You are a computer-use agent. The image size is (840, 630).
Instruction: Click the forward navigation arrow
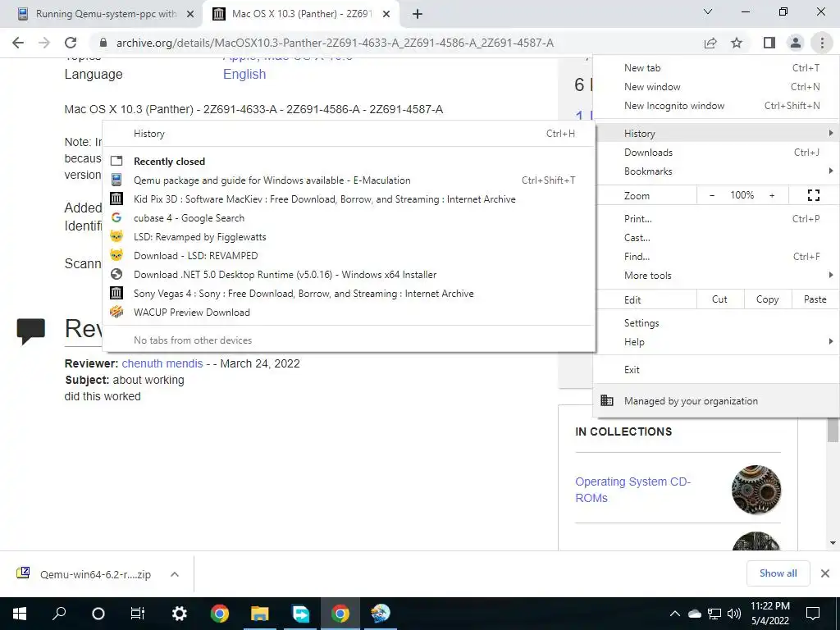pos(44,43)
